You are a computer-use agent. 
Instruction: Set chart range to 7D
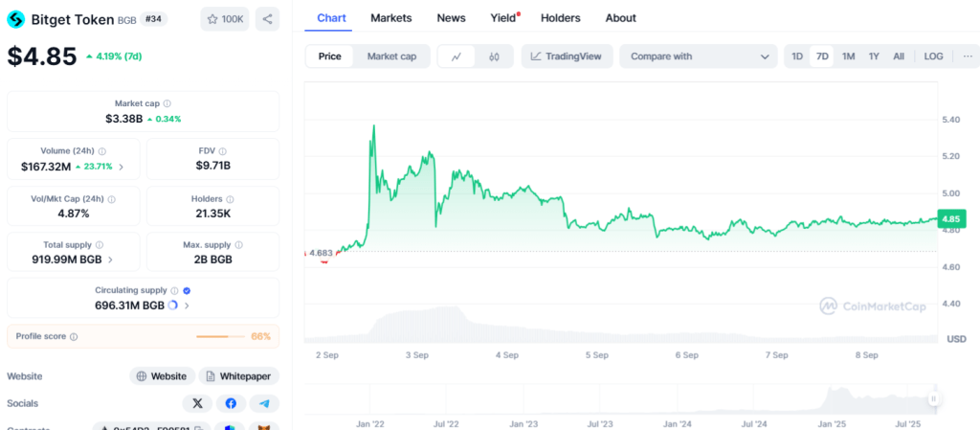[822, 57]
